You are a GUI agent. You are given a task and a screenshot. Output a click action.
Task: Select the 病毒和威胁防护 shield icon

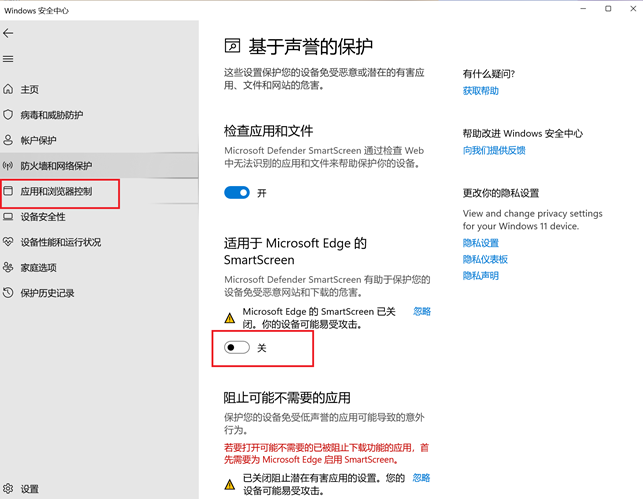(x=9, y=115)
